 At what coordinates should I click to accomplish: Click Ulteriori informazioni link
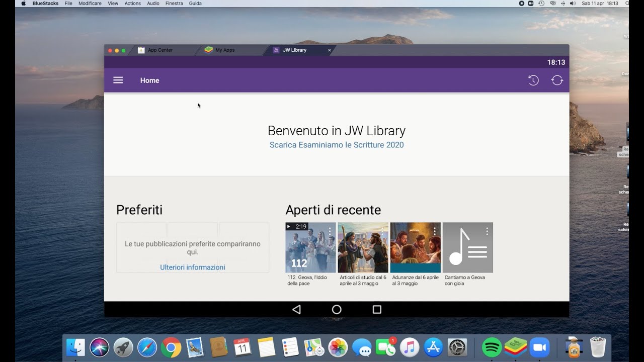(193, 267)
